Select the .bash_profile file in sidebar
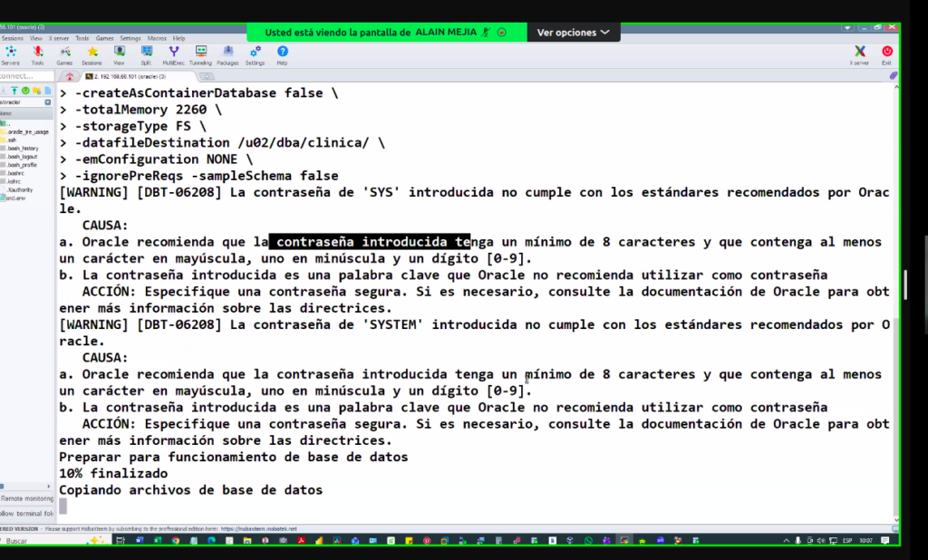This screenshot has width=928, height=560. [x=23, y=165]
